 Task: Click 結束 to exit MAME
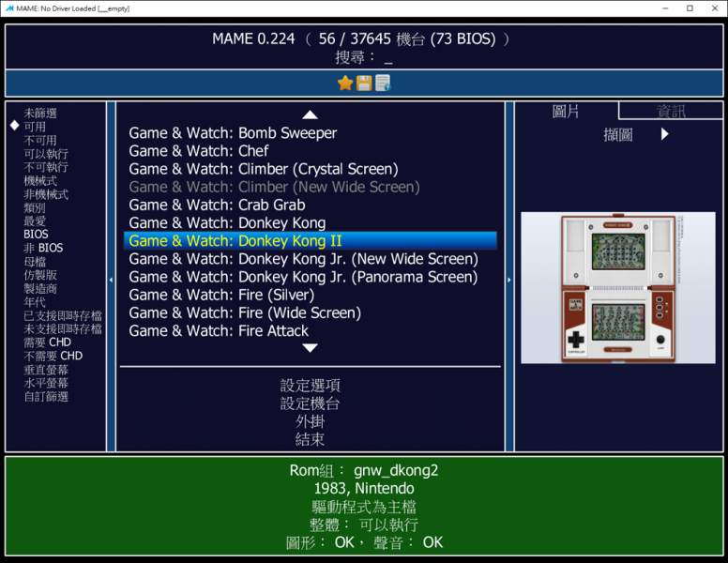click(x=311, y=439)
